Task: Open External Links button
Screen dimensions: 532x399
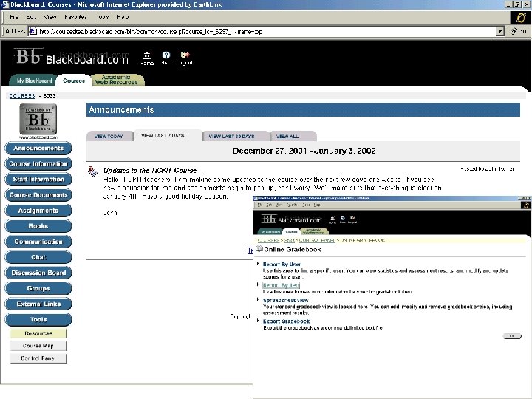Action: coord(38,304)
